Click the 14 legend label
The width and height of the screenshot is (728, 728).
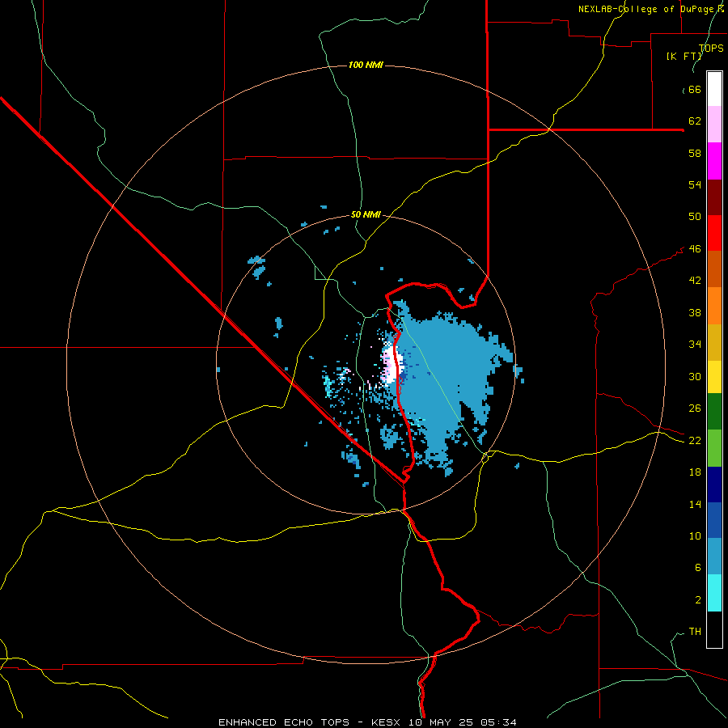pos(695,504)
